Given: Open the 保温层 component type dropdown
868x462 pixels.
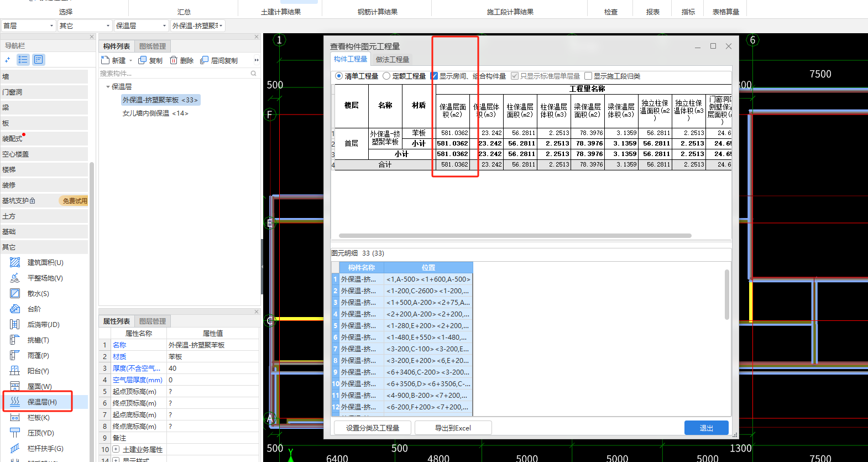Looking at the screenshot, I should pos(141,25).
